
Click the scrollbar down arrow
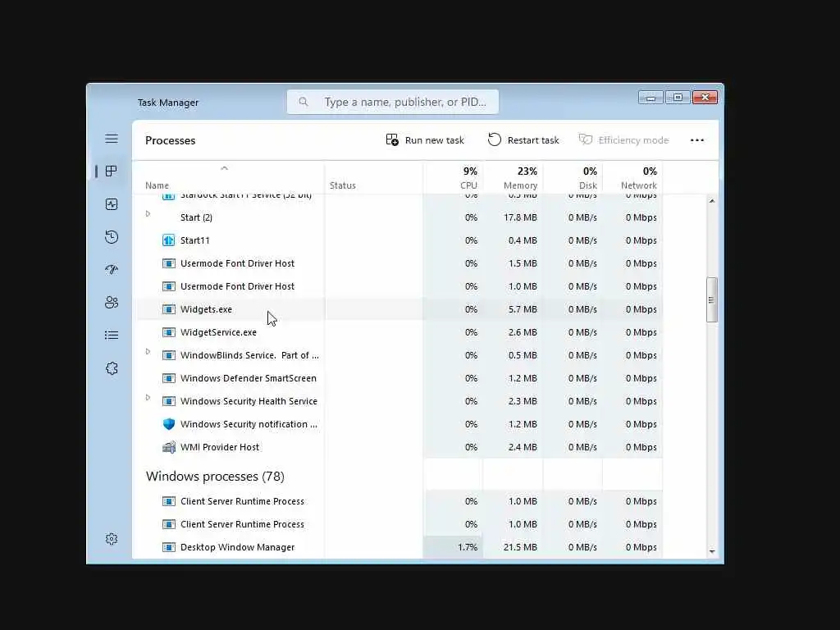coord(712,552)
